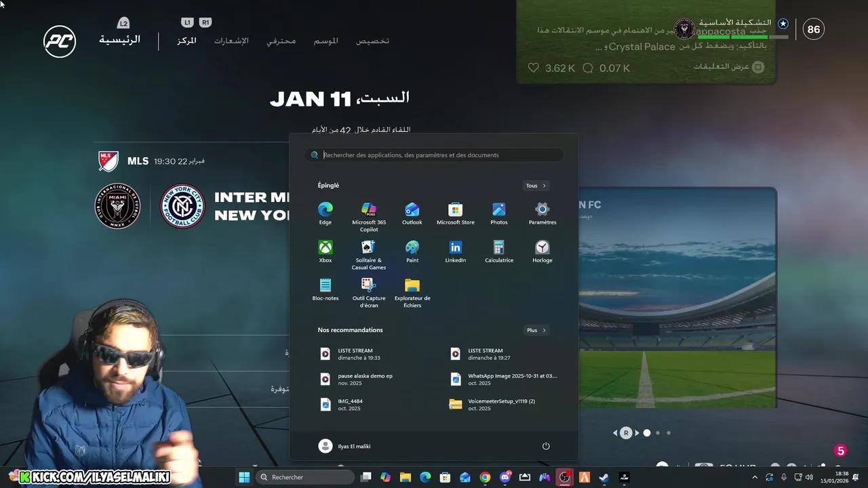Open Outlook in Start menu
868x488 pixels.
[412, 213]
